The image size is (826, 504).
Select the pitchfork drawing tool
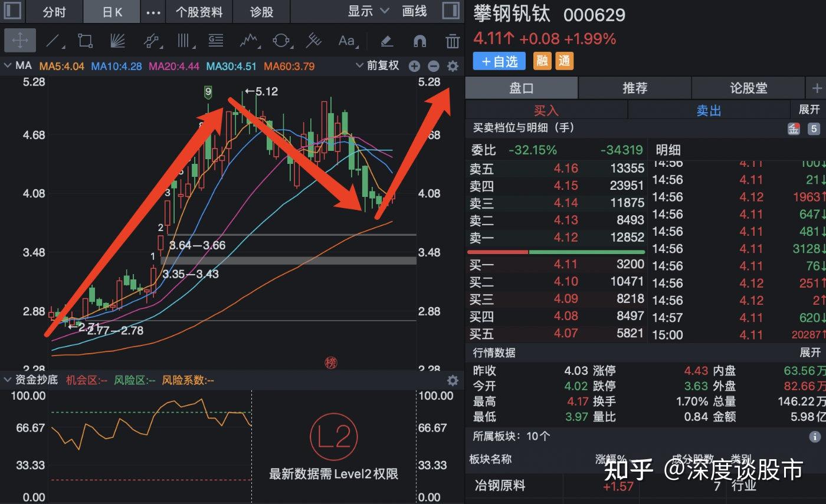click(x=313, y=41)
